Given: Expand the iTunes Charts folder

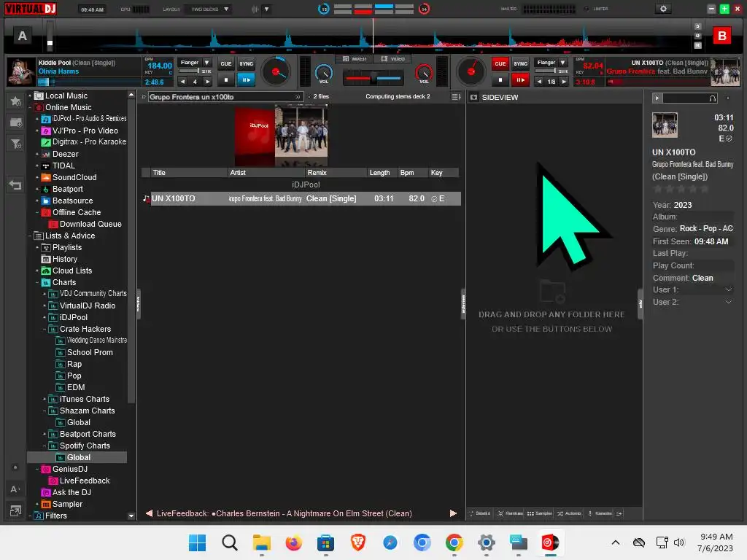Looking at the screenshot, I should click(44, 399).
